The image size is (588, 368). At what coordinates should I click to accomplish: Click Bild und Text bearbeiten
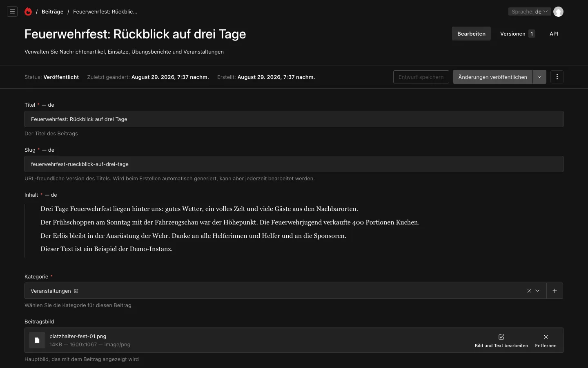pyautogui.click(x=501, y=341)
